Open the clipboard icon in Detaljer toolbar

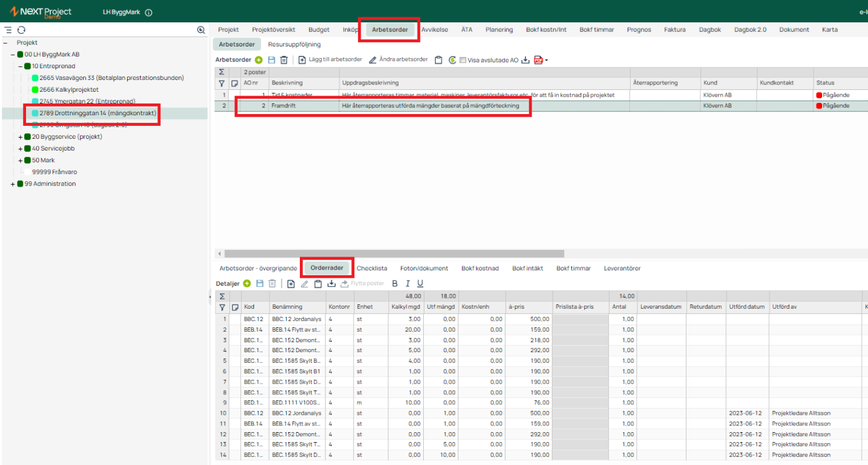click(x=318, y=283)
